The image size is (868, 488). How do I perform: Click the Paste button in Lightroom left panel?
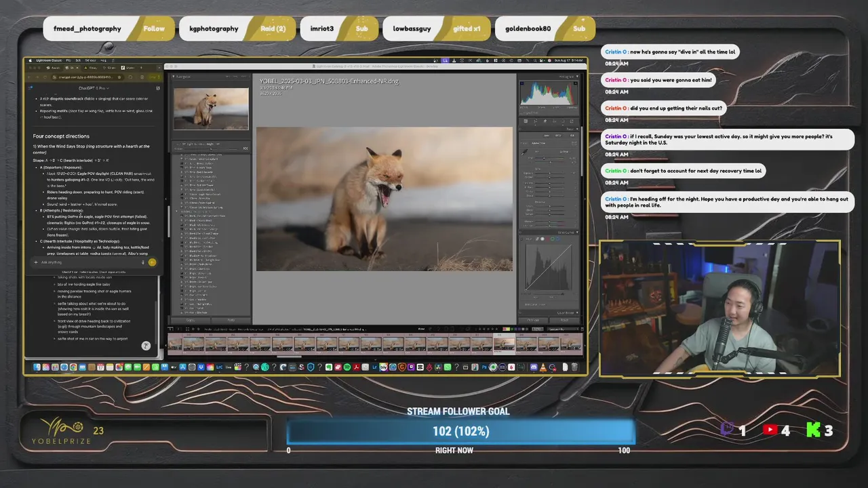231,320
